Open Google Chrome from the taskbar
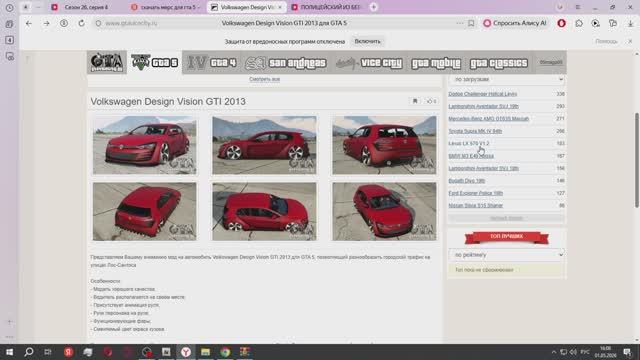 coord(225,352)
